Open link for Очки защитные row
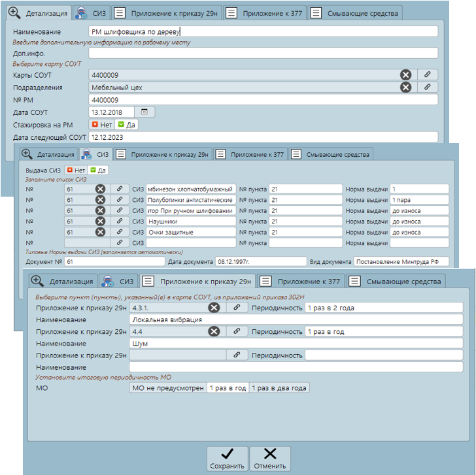Image resolution: width=476 pixels, height=475 pixels. tap(120, 232)
